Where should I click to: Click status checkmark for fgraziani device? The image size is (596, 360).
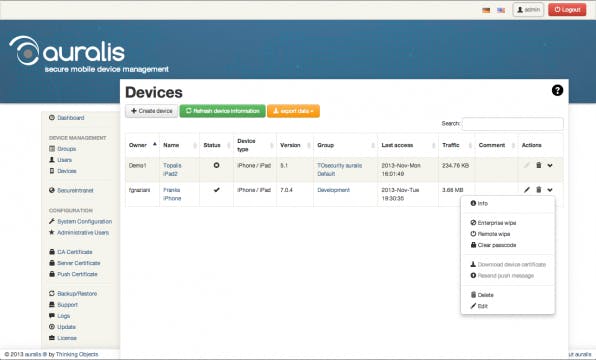216,190
